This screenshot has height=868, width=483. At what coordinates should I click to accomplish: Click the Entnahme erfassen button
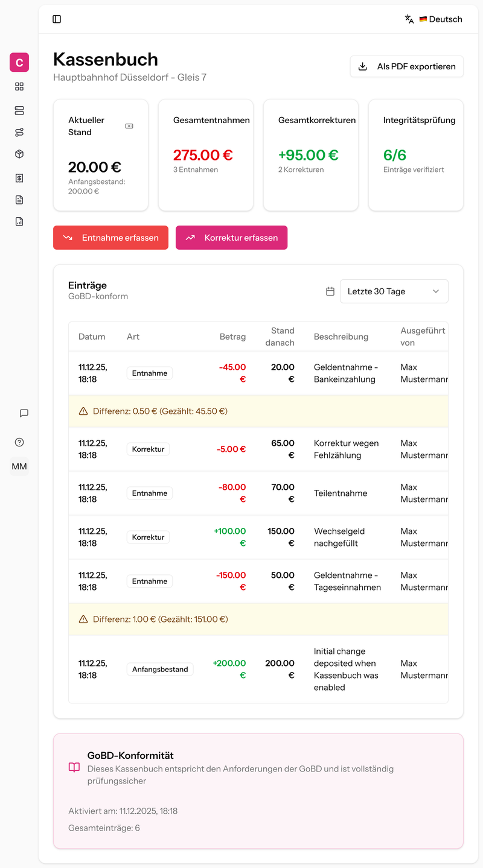[110, 238]
